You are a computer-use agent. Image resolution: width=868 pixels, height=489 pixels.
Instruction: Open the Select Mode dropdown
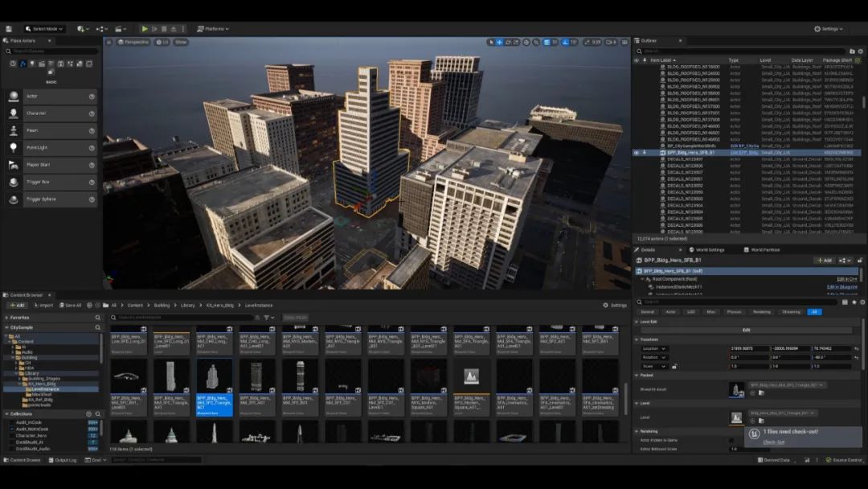pos(44,29)
